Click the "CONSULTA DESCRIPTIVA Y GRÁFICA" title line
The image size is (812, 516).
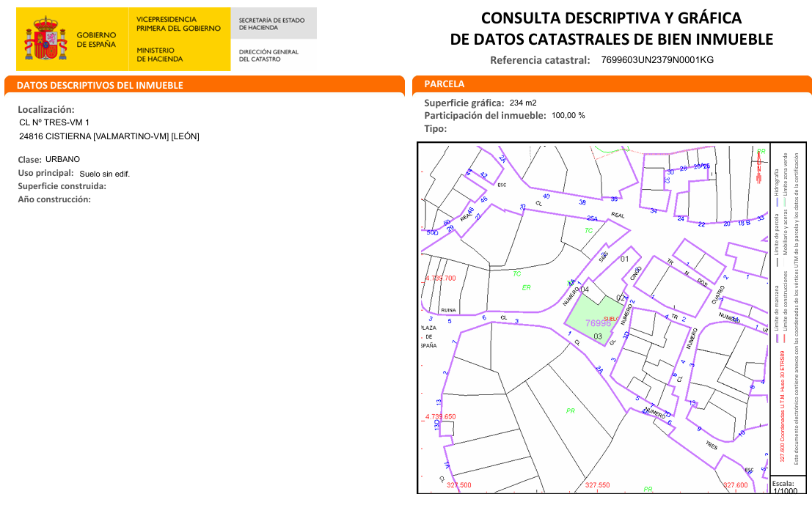click(611, 18)
